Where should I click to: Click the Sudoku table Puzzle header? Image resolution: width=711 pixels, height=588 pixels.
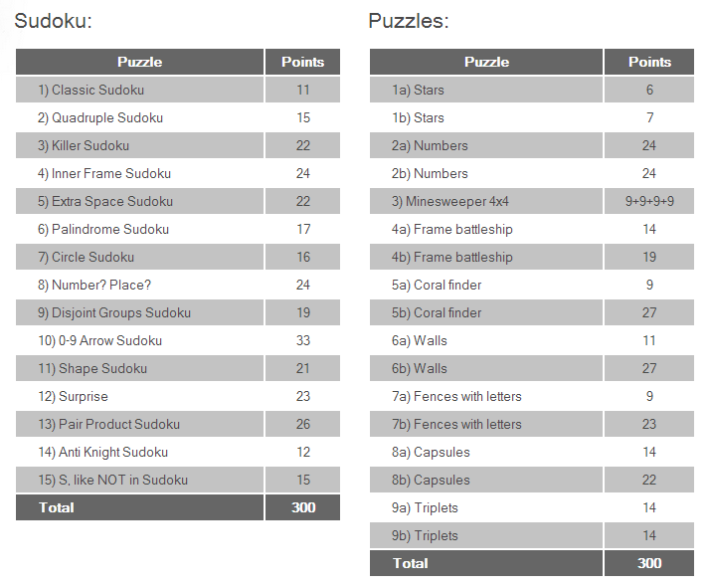[x=139, y=62]
